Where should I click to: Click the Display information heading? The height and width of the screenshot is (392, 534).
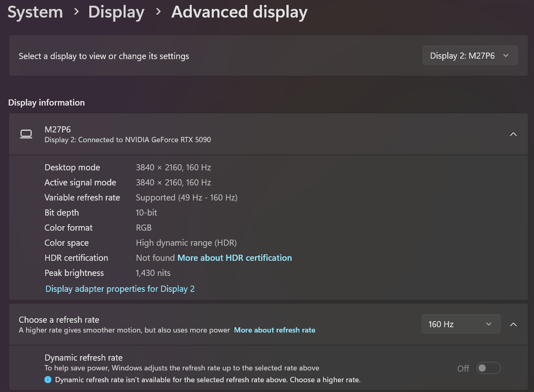[x=47, y=103]
